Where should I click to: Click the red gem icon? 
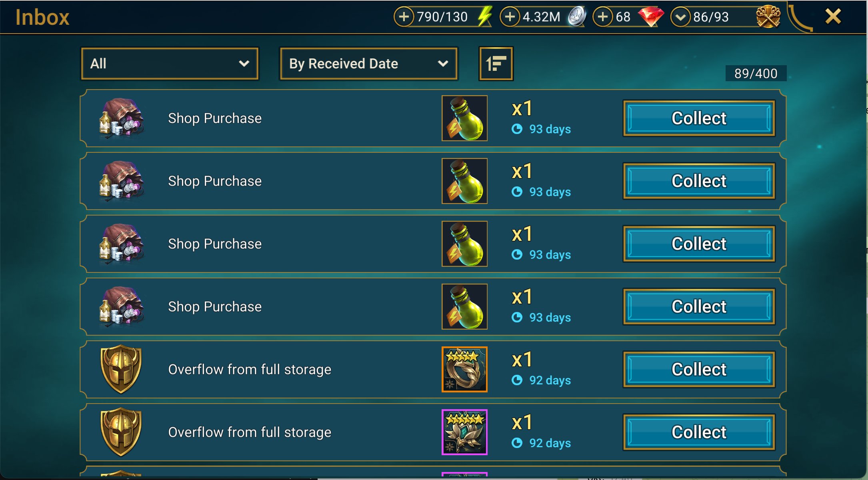[650, 17]
